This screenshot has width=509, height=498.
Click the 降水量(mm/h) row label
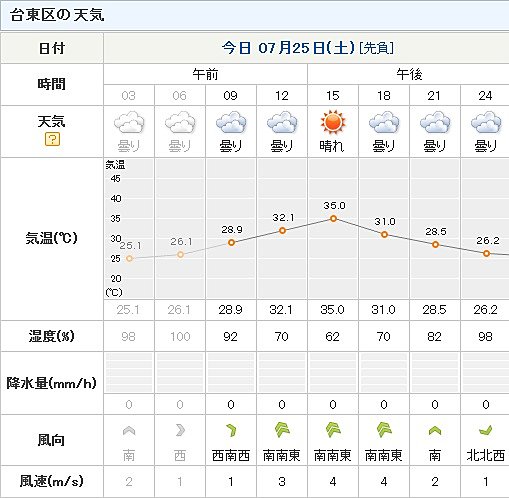[52, 383]
